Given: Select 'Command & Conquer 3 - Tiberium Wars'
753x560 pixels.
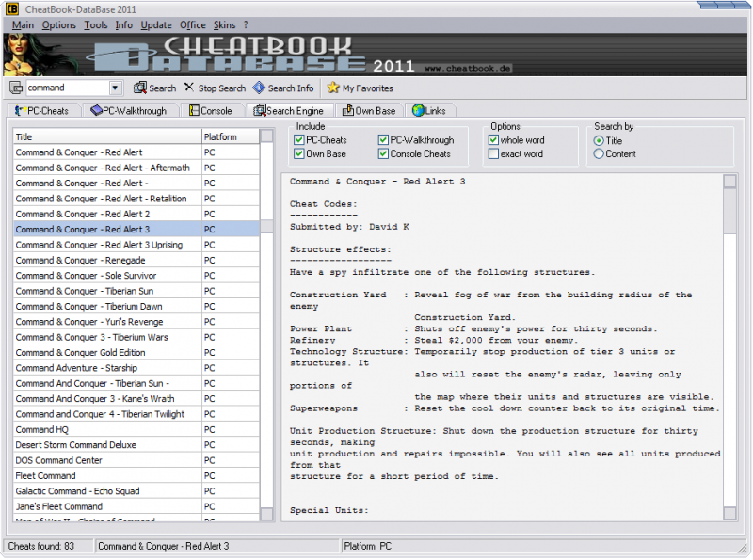Looking at the screenshot, I should [x=136, y=337].
